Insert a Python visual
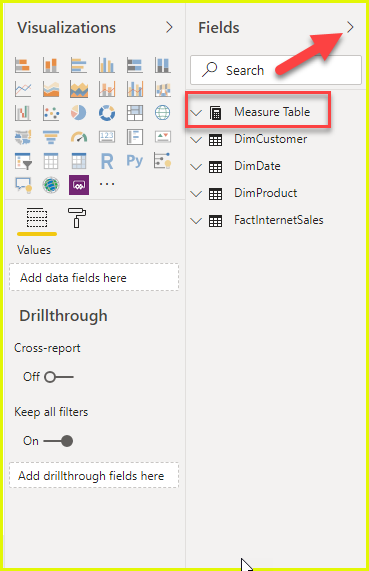Viewport: 369px width, 571px height. click(134, 161)
